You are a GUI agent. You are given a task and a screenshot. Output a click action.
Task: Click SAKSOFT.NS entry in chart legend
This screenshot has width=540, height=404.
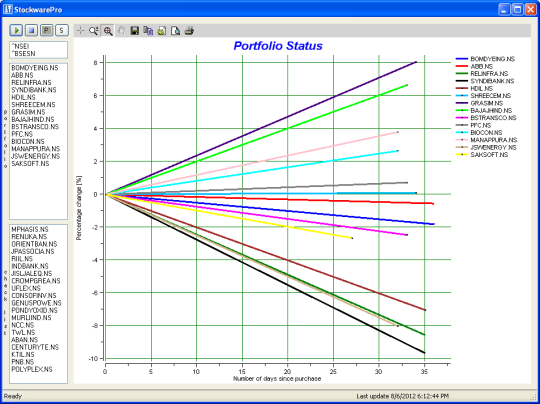481,155
